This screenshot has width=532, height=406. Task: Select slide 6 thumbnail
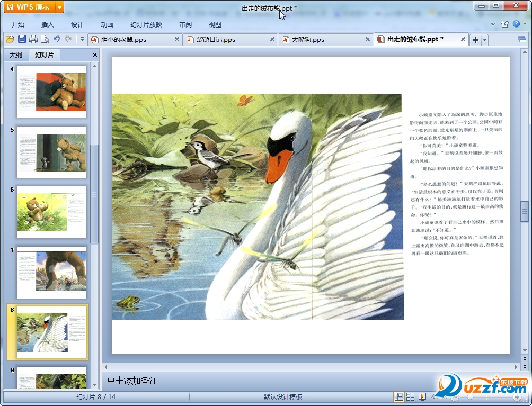tap(51, 212)
